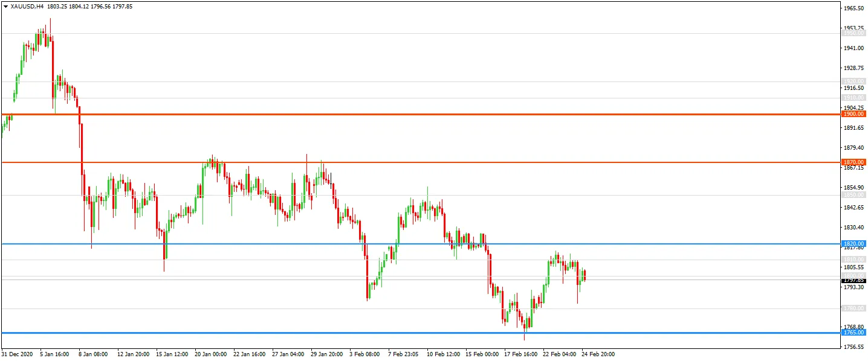This screenshot has height=361, width=868.
Task: Select the thick orange horizontal line at 1900
Action: [x=421, y=114]
